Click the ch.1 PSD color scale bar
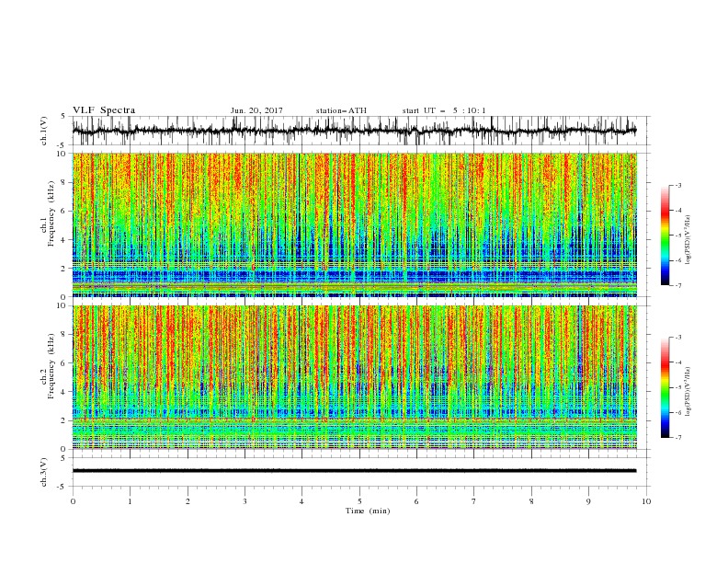 tap(665, 236)
